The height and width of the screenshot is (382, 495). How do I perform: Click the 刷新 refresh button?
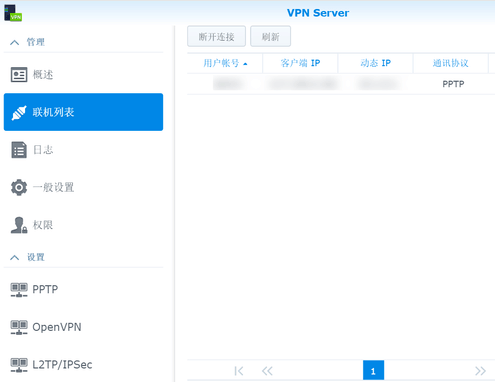pos(270,36)
